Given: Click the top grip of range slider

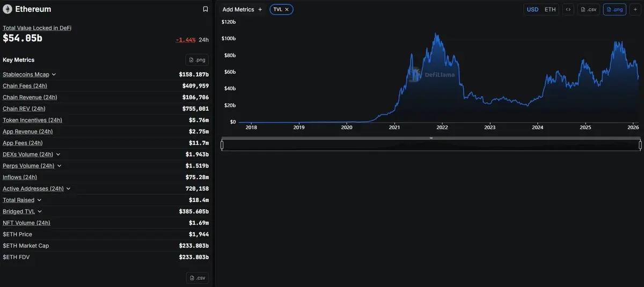Looking at the screenshot, I should pos(431,138).
